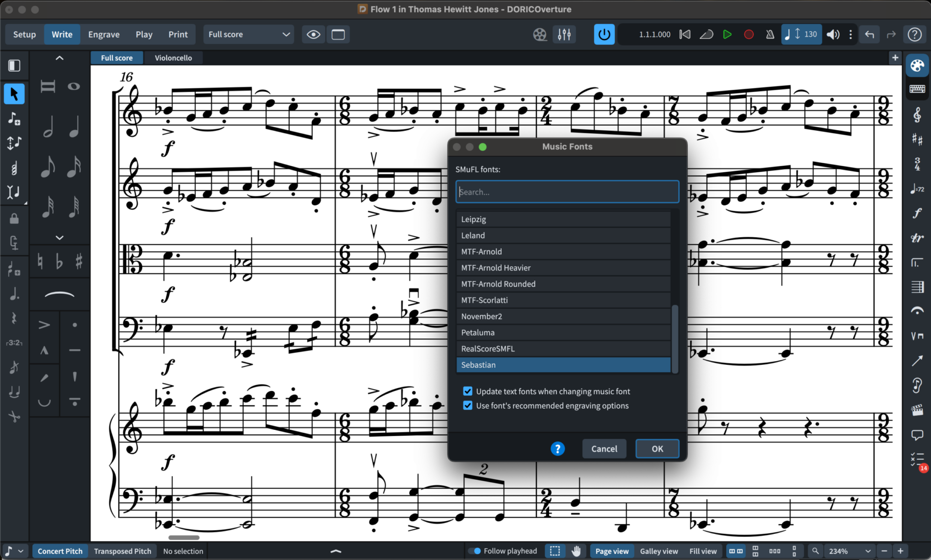Start recording with red record button

click(x=748, y=34)
